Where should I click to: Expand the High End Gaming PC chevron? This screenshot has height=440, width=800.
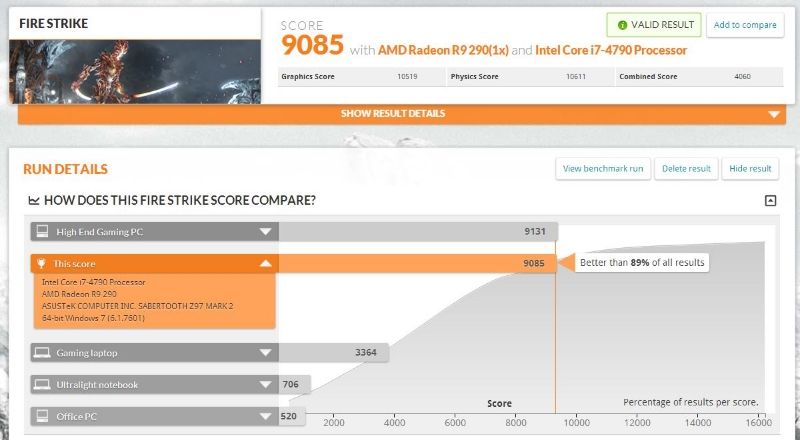point(265,232)
